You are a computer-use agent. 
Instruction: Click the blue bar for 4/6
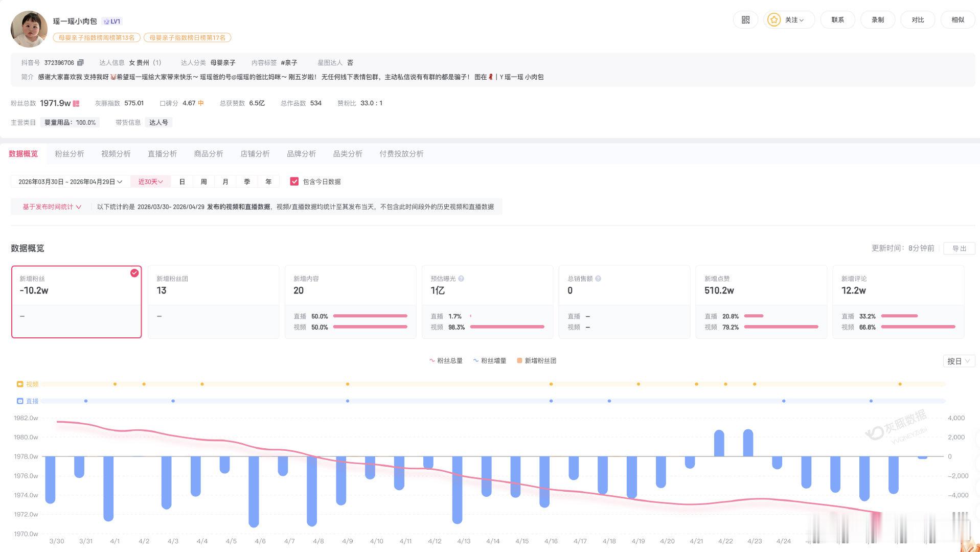(254, 492)
